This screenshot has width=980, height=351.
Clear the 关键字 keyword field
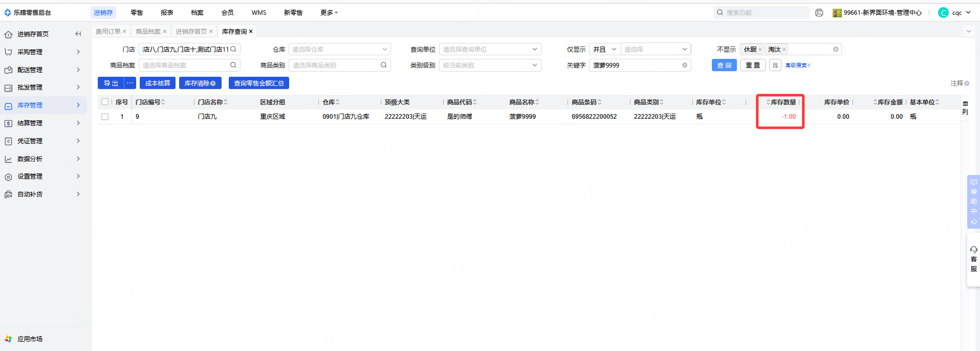pos(685,65)
